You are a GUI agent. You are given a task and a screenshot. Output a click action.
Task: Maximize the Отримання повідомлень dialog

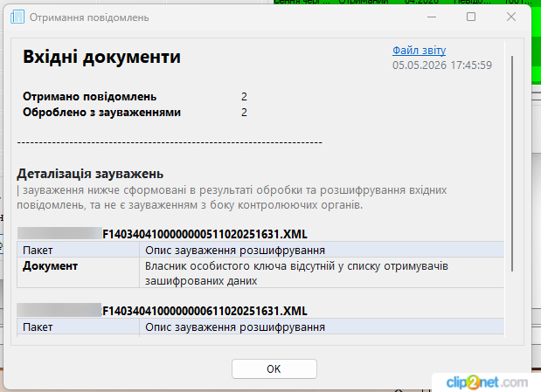(x=471, y=17)
